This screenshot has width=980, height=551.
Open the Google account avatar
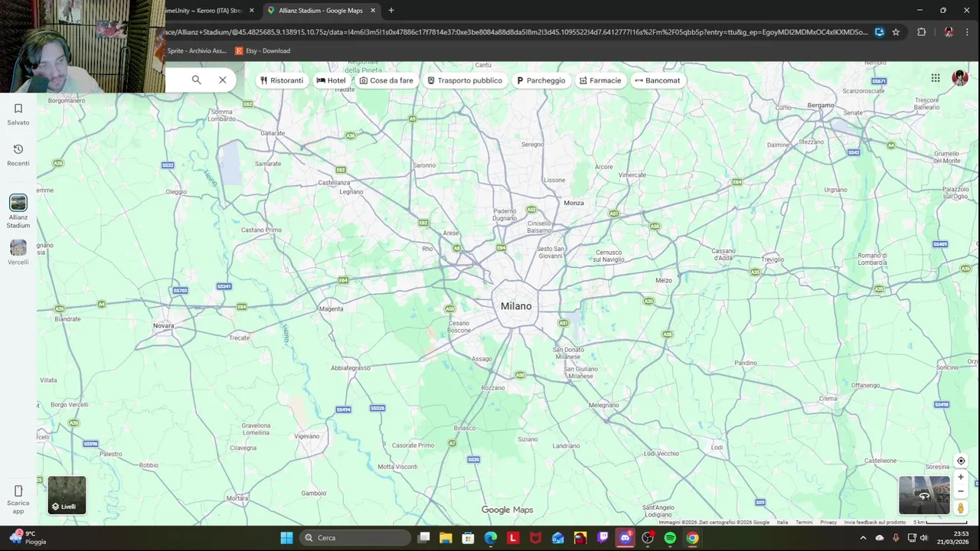point(959,78)
